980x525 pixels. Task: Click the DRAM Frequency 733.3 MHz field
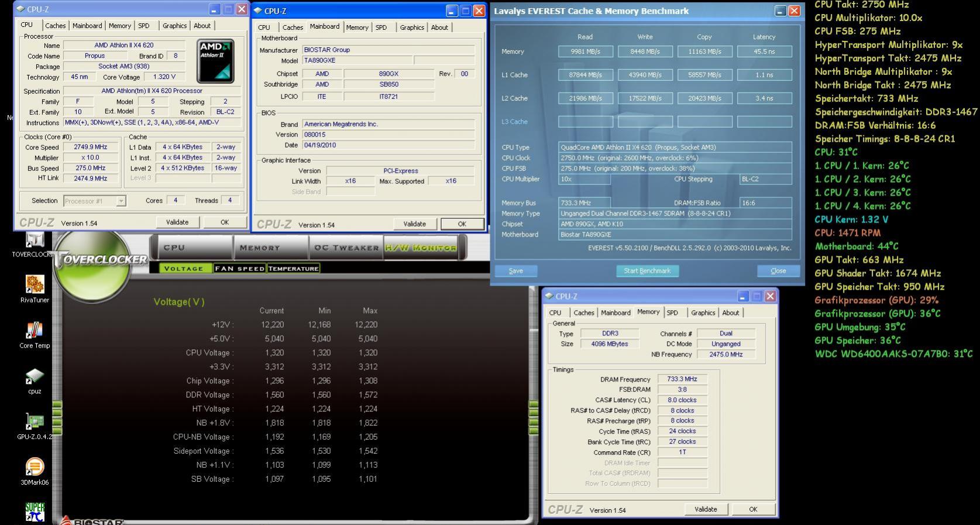[x=682, y=379]
